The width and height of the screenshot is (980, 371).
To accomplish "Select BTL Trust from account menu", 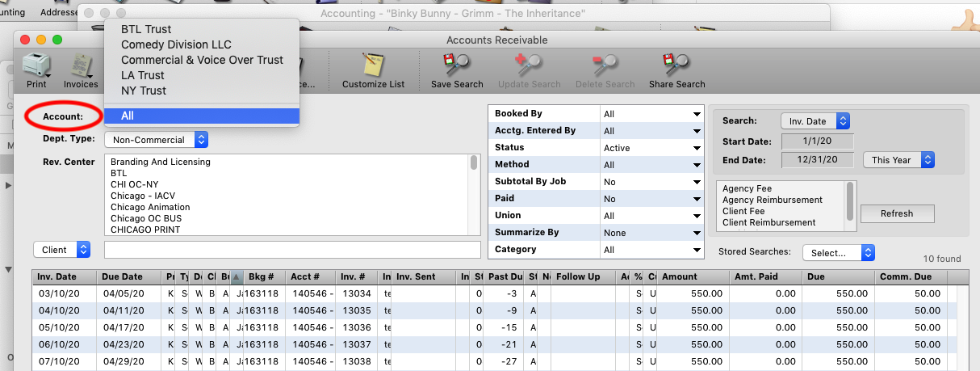I will [202, 29].
